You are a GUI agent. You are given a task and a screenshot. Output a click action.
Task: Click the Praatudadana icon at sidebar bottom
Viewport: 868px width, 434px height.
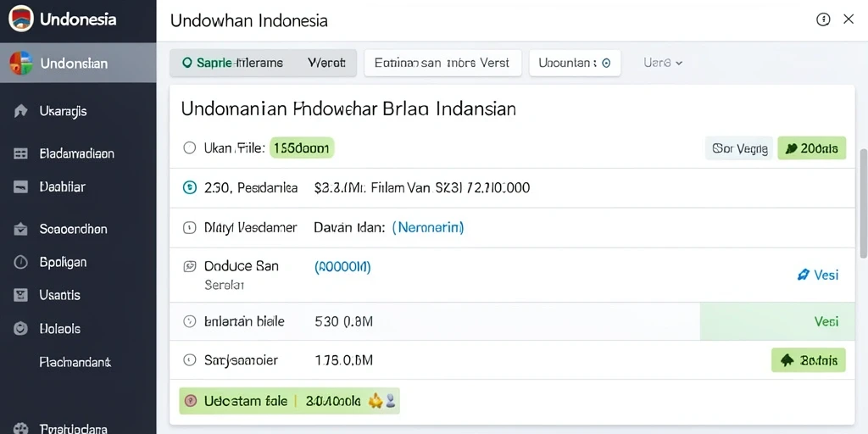(20, 428)
